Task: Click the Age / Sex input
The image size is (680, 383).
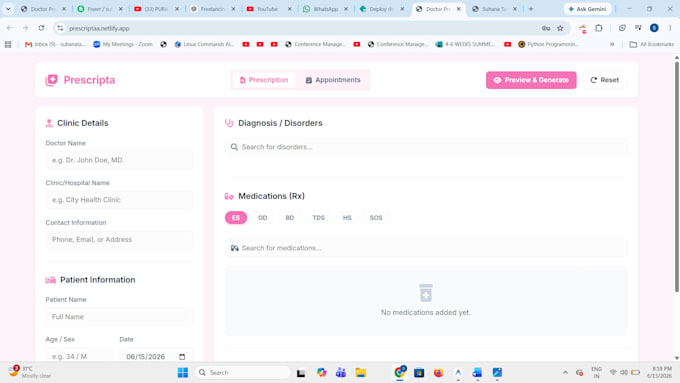Action: click(x=79, y=357)
